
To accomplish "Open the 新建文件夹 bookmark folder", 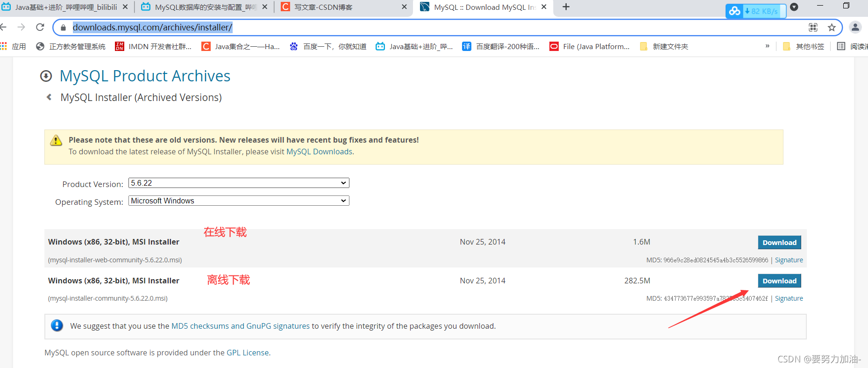I will [x=664, y=46].
